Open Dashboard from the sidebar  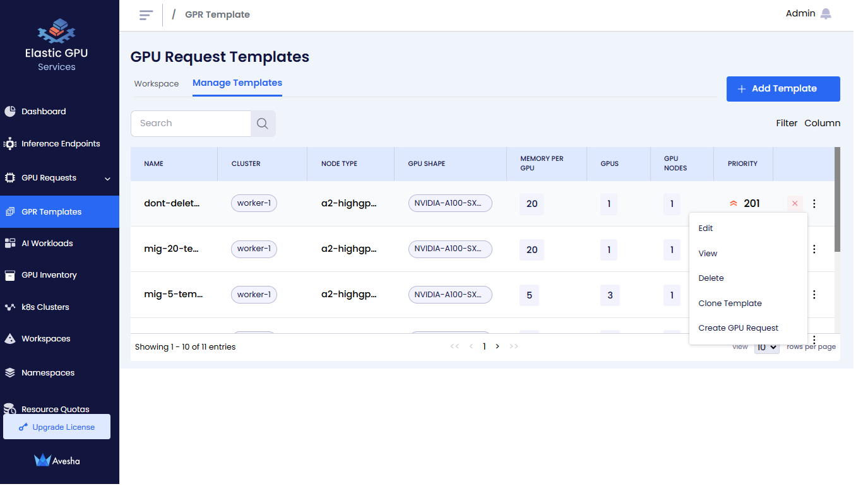(44, 112)
